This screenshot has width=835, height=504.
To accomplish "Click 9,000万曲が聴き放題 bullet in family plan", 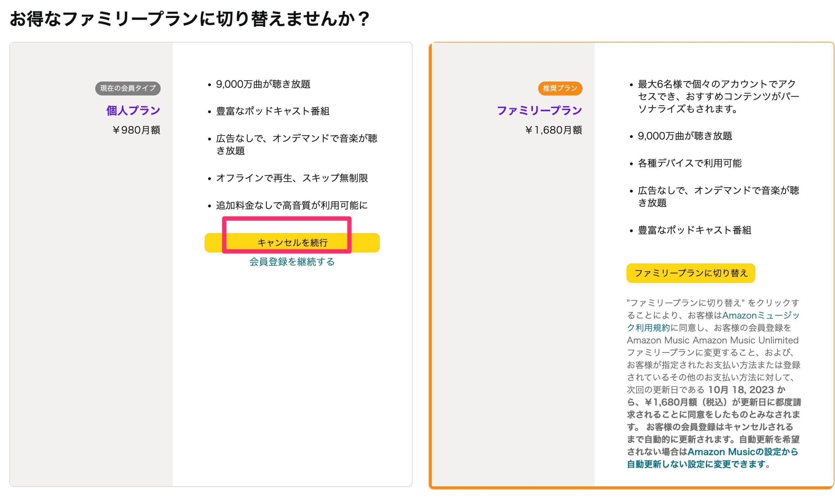I will pos(685,136).
